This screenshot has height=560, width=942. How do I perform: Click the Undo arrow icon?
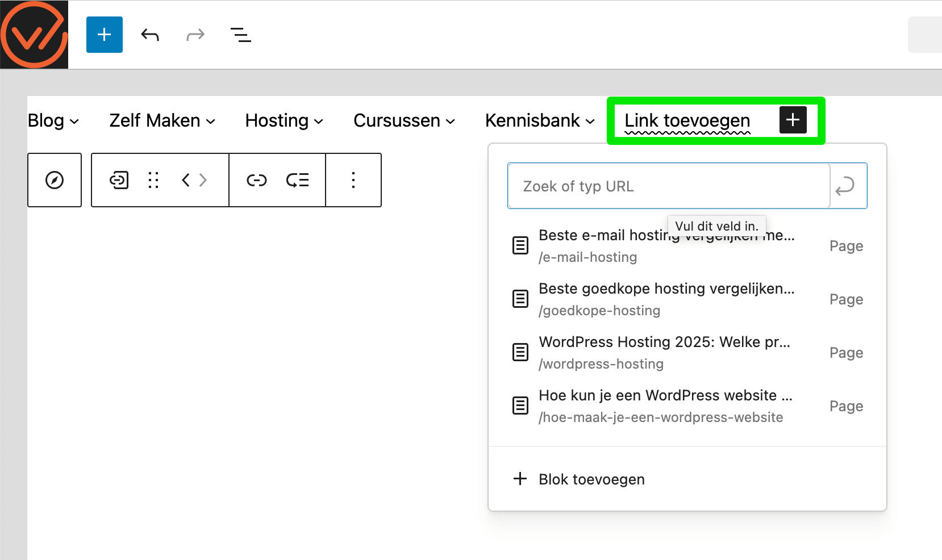(149, 34)
